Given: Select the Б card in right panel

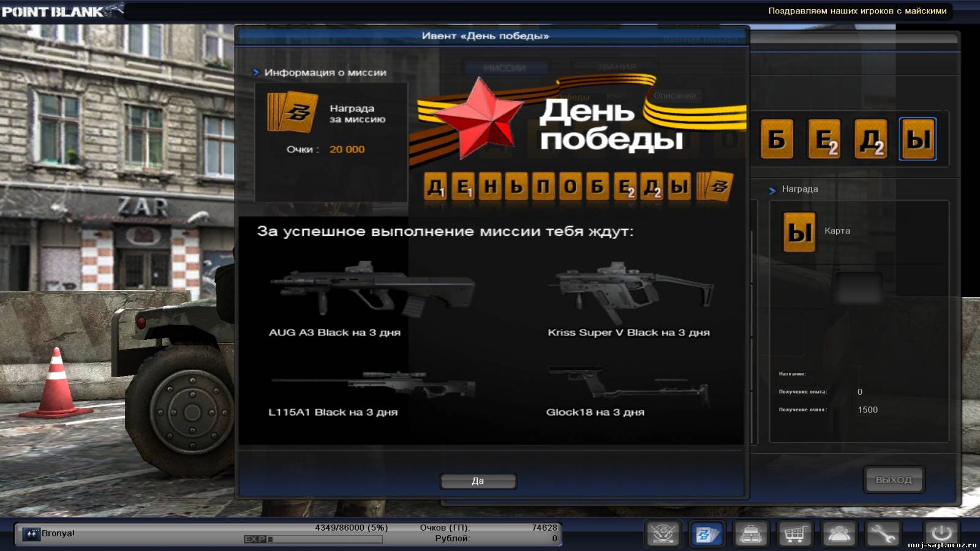Looking at the screenshot, I should click(x=777, y=139).
